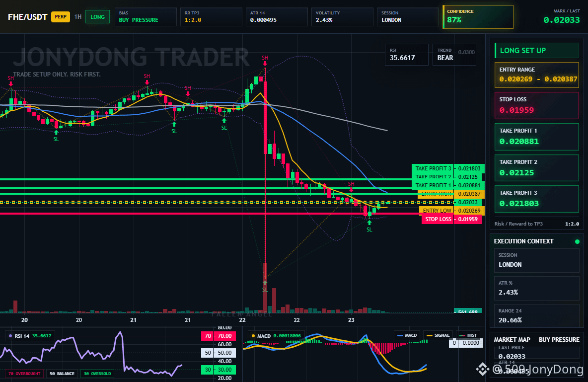
Task: Click the ATR % 2.43% card
Action: 537,288
